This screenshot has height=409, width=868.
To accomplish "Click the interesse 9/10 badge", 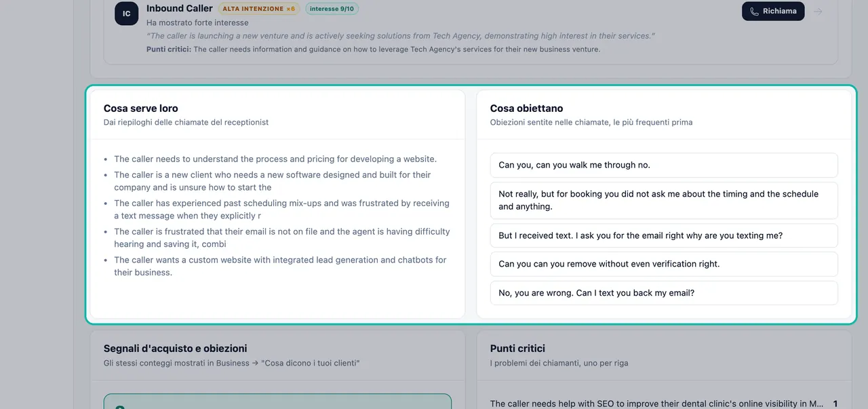I will tap(332, 9).
